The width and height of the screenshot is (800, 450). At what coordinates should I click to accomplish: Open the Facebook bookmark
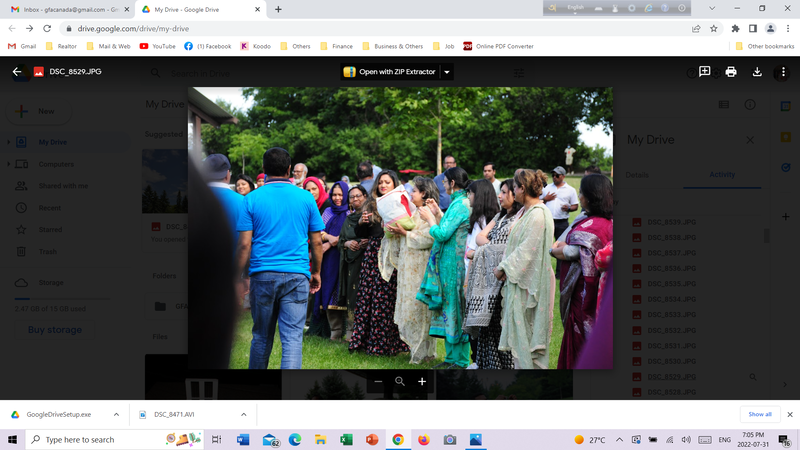coord(208,46)
